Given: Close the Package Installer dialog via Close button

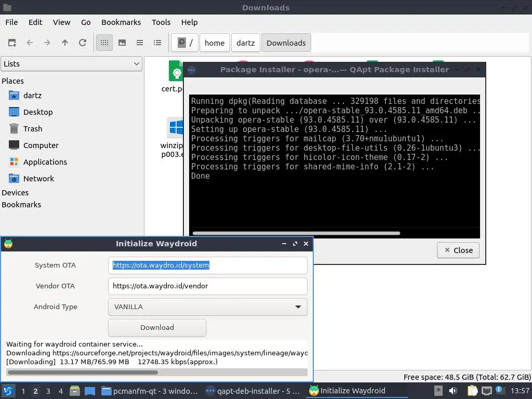Looking at the screenshot, I should point(458,250).
